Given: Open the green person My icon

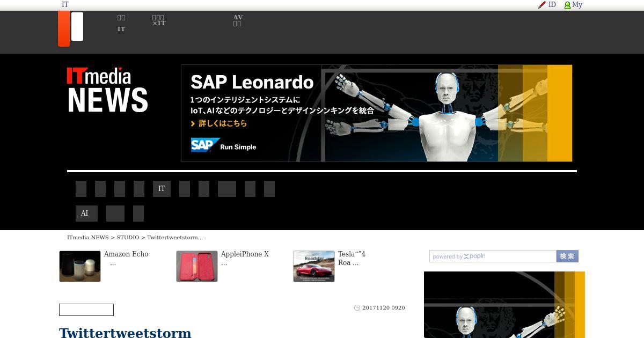Looking at the screenshot, I should pyautogui.click(x=567, y=5).
